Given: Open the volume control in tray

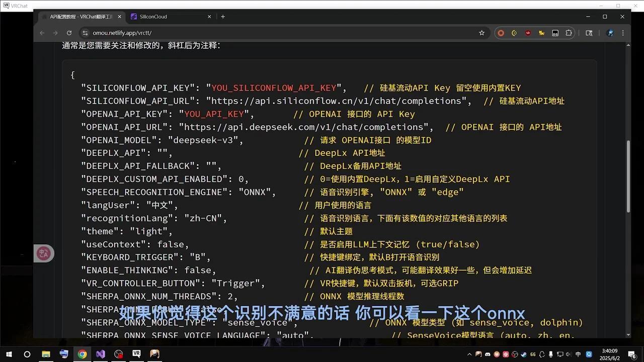Looking at the screenshot, I should 569,354.
